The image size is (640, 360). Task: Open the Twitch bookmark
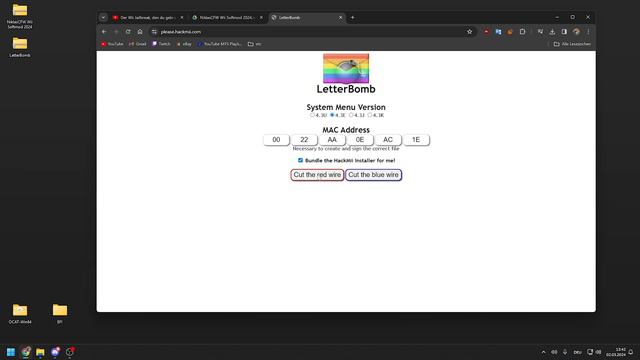click(161, 44)
